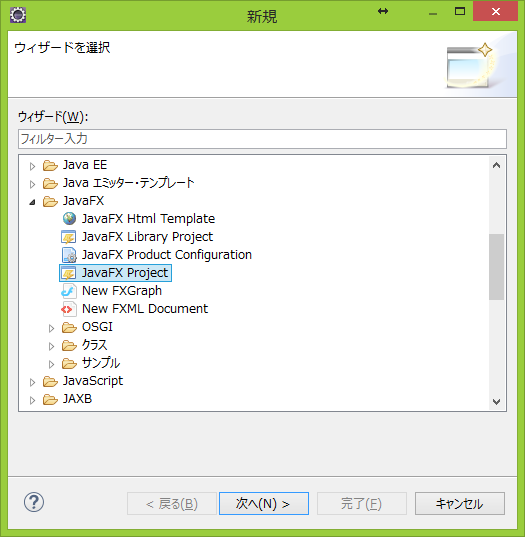Viewport: 525px width, 537px height.
Task: Expand the クラス subfolder
Action: (x=51, y=347)
